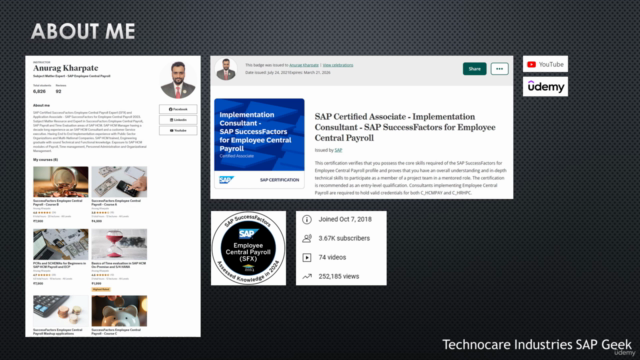
Task: Open Employee Central Payroll Course B thumbnail
Action: pos(60,182)
